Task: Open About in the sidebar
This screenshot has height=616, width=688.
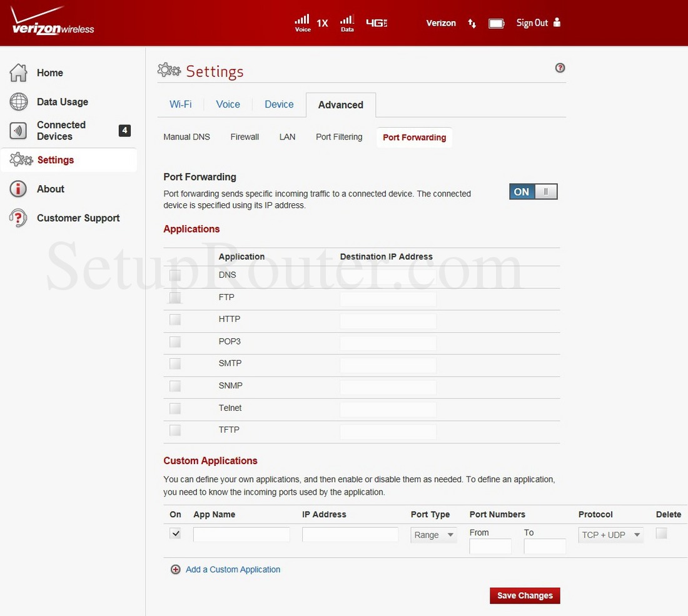Action: [51, 189]
